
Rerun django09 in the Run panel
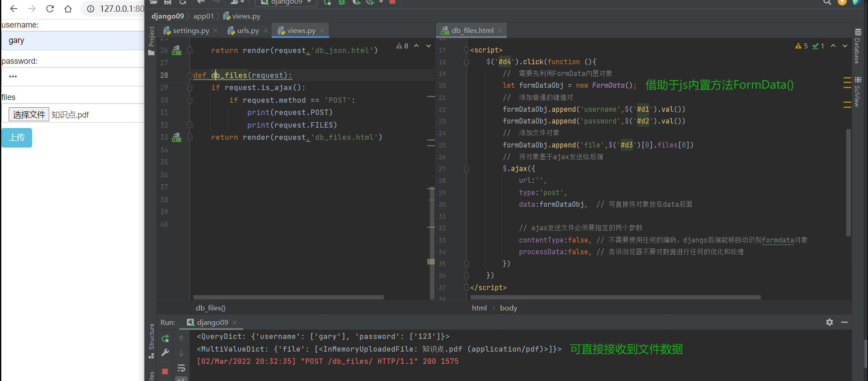[165, 338]
